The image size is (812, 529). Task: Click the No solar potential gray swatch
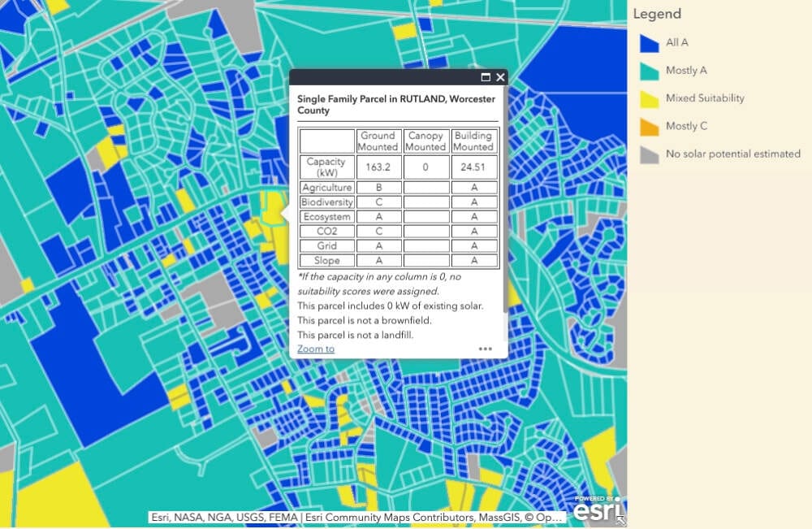click(649, 155)
